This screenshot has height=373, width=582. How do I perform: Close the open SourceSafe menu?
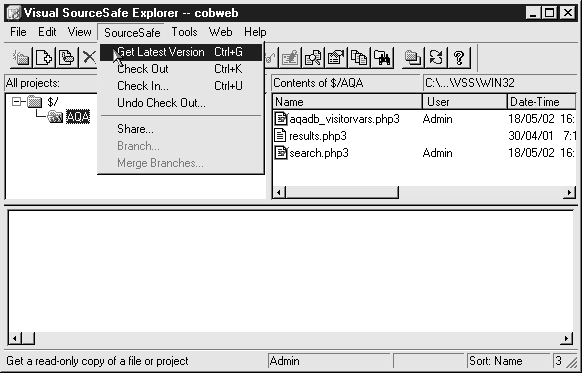[132, 33]
